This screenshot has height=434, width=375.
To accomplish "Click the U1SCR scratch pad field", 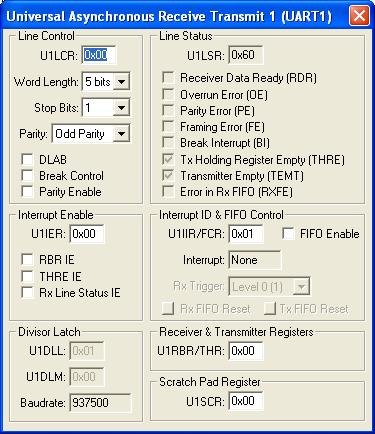I will click(x=246, y=401).
